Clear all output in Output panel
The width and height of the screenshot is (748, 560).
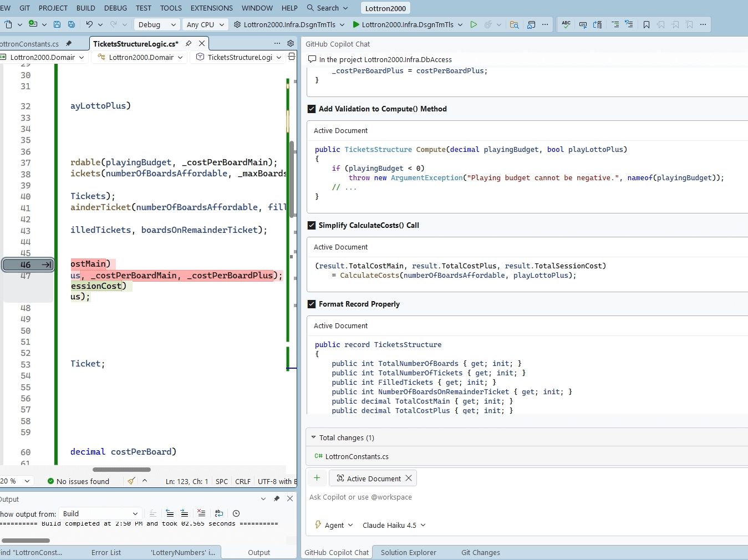coord(201,513)
